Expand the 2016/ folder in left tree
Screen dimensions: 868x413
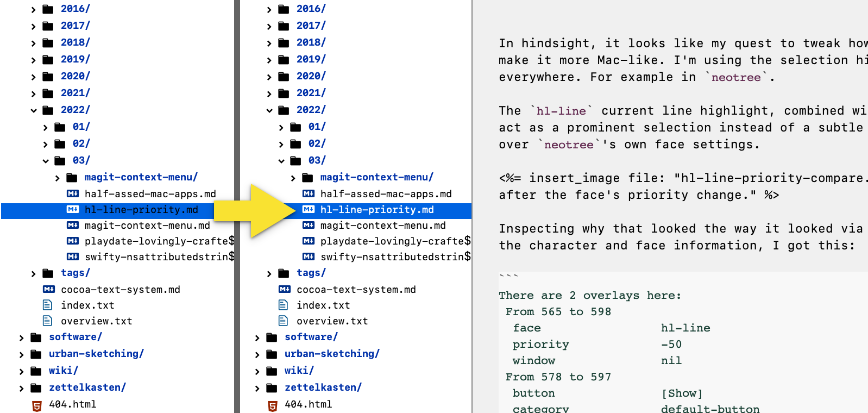point(33,10)
